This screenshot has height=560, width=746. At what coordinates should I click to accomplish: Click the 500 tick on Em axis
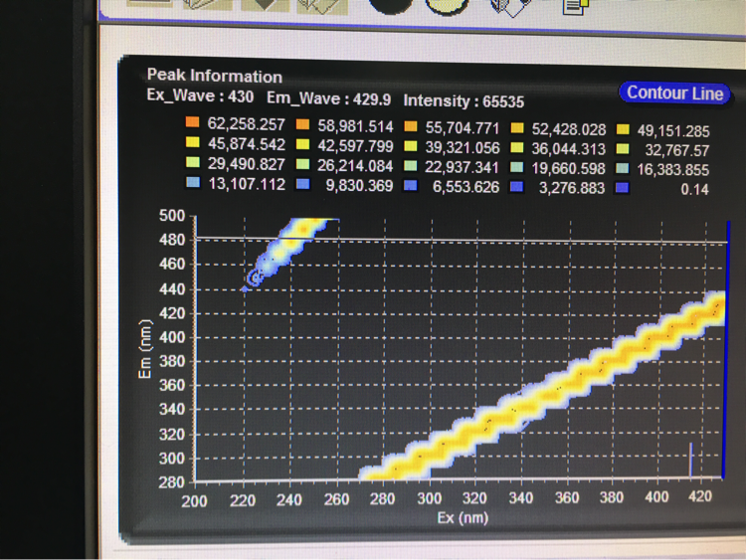[172, 216]
